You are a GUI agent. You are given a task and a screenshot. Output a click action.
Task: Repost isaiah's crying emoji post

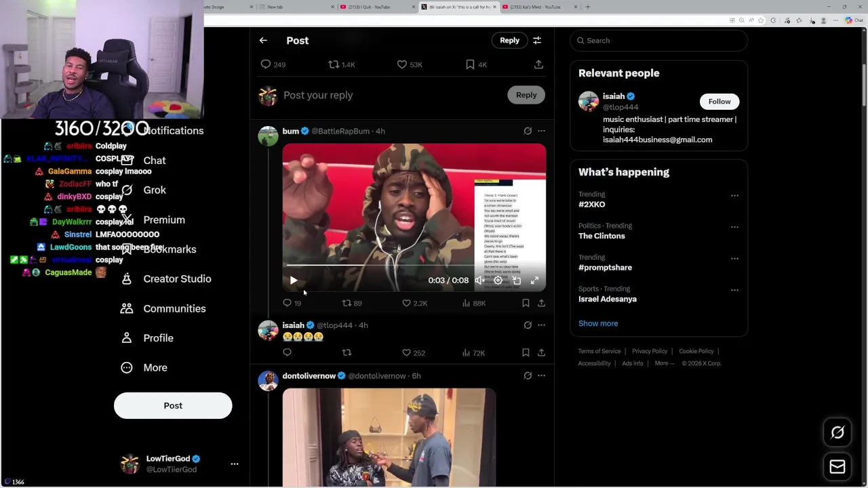coord(347,352)
